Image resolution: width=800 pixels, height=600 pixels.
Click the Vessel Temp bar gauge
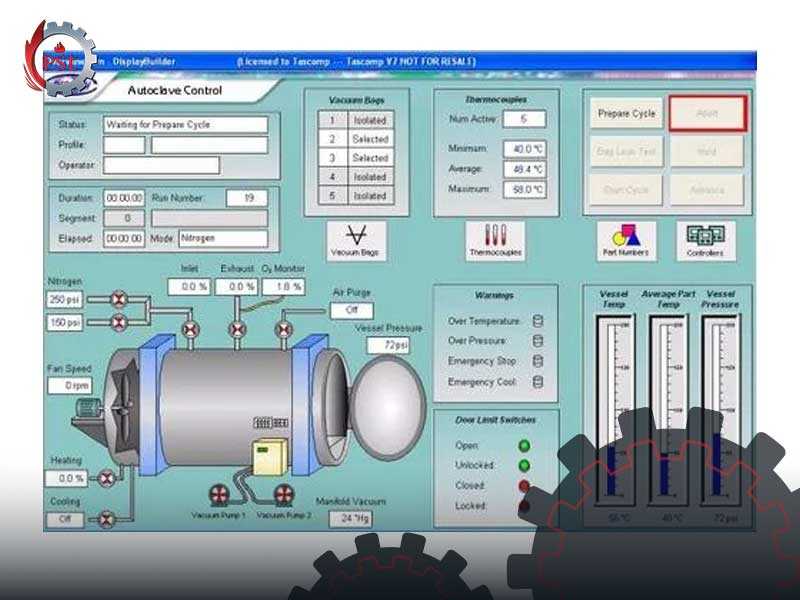[612, 410]
